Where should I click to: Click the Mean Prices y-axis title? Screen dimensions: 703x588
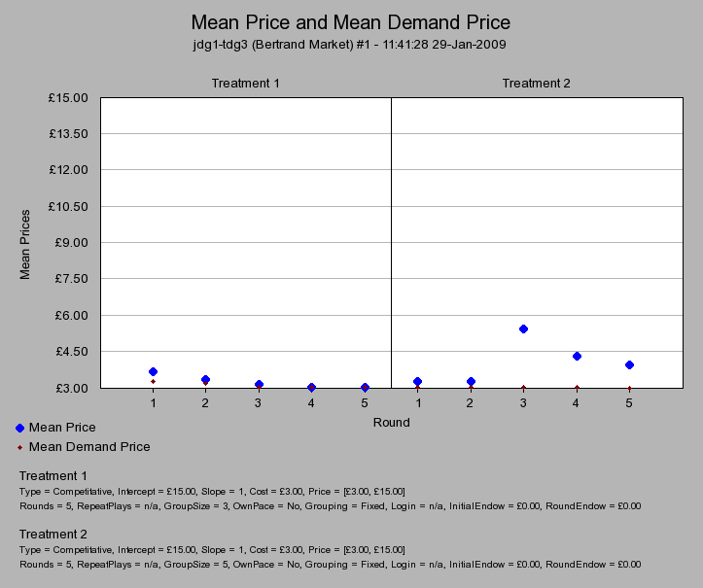[26, 243]
